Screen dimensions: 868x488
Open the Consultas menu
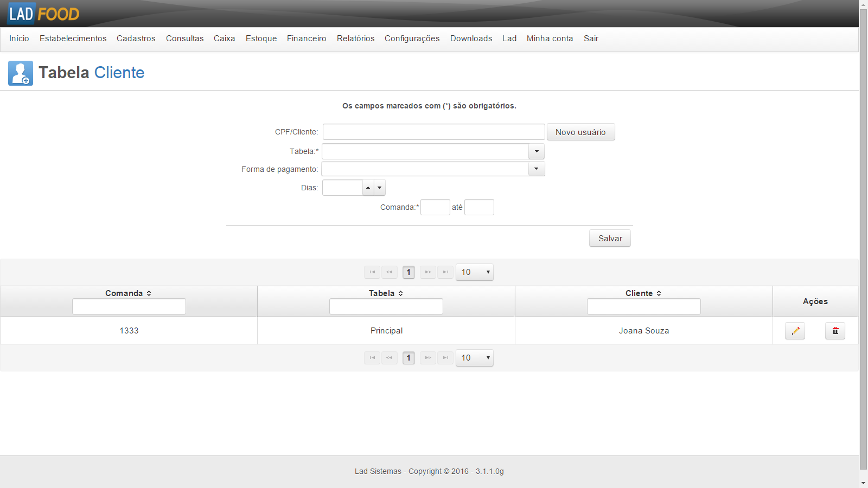coord(185,38)
